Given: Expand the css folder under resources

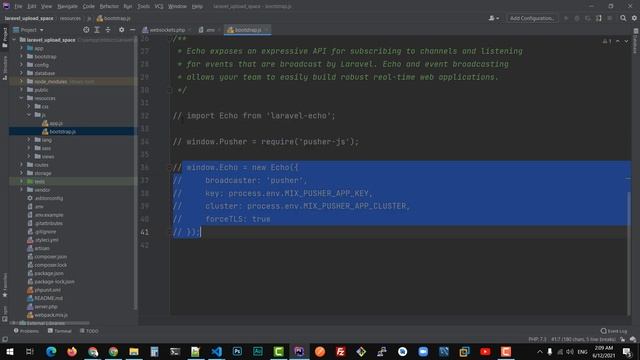Looking at the screenshot, I should point(29,107).
